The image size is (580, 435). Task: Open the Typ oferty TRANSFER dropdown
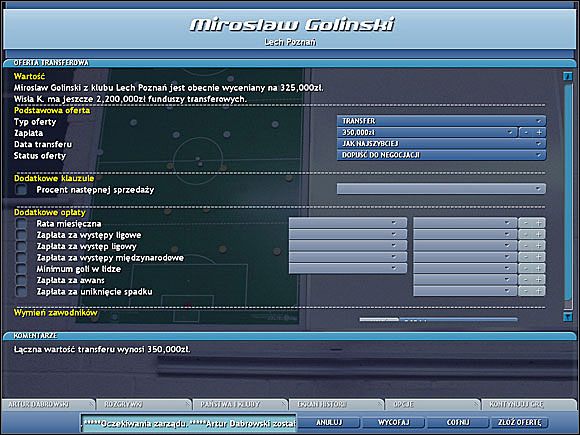[441, 121]
